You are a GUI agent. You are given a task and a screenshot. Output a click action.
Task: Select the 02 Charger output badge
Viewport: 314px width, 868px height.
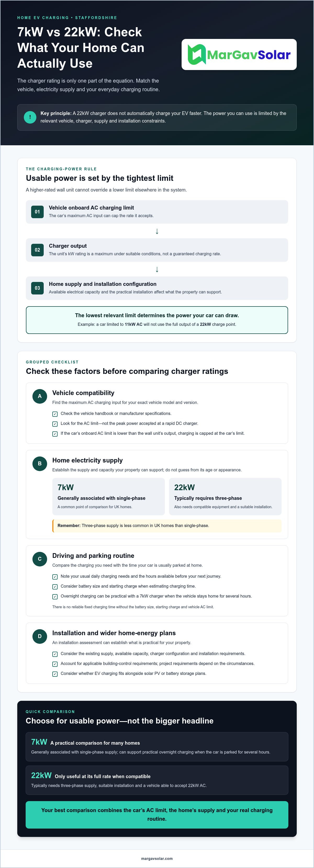pyautogui.click(x=37, y=250)
